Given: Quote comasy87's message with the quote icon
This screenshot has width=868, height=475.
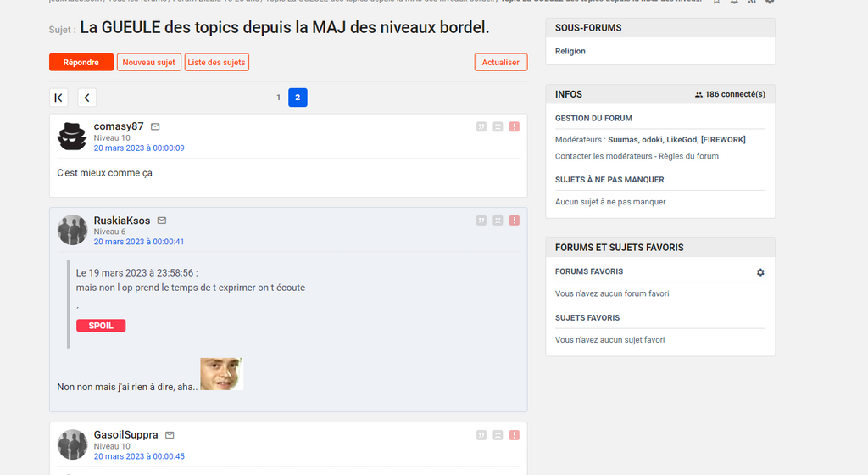Looking at the screenshot, I should click(x=481, y=126).
